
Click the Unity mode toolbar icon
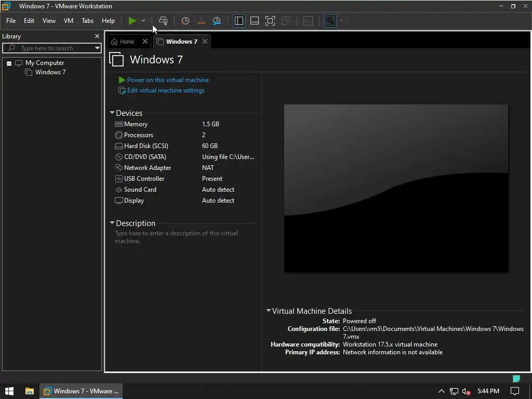pyautogui.click(x=286, y=21)
